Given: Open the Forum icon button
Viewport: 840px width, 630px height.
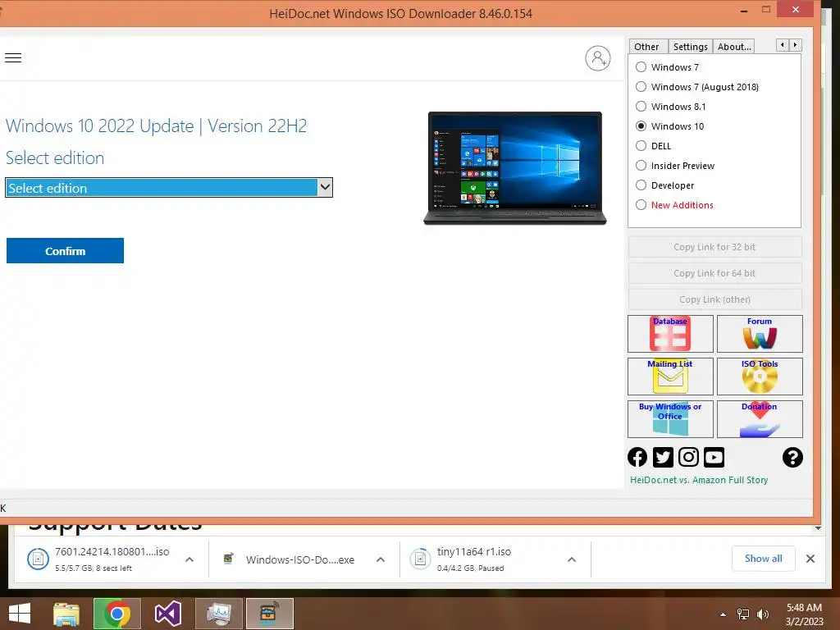Looking at the screenshot, I should coord(760,334).
